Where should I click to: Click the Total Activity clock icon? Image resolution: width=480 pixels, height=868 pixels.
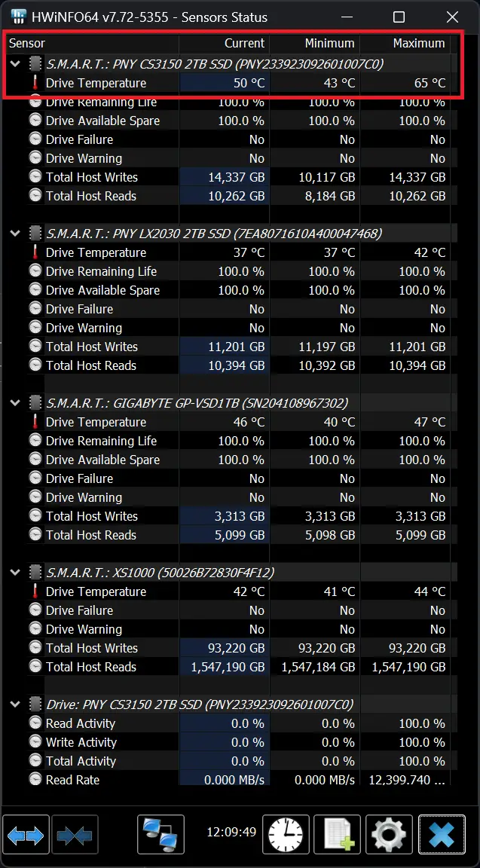pyautogui.click(x=35, y=760)
